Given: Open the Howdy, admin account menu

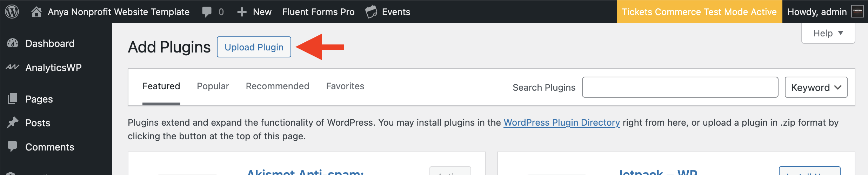Looking at the screenshot, I should point(817,12).
